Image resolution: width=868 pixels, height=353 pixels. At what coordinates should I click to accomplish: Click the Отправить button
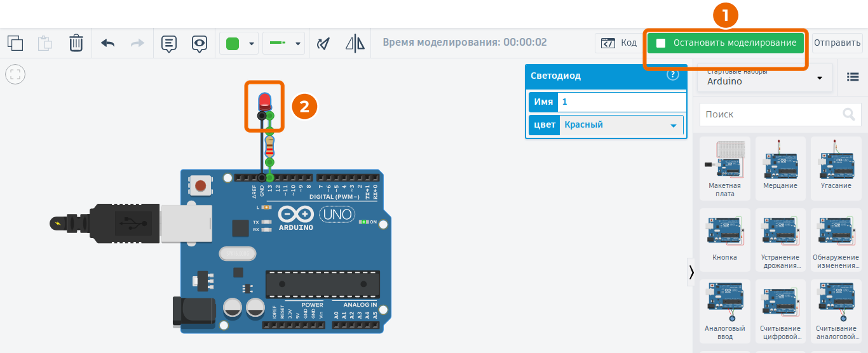click(837, 43)
